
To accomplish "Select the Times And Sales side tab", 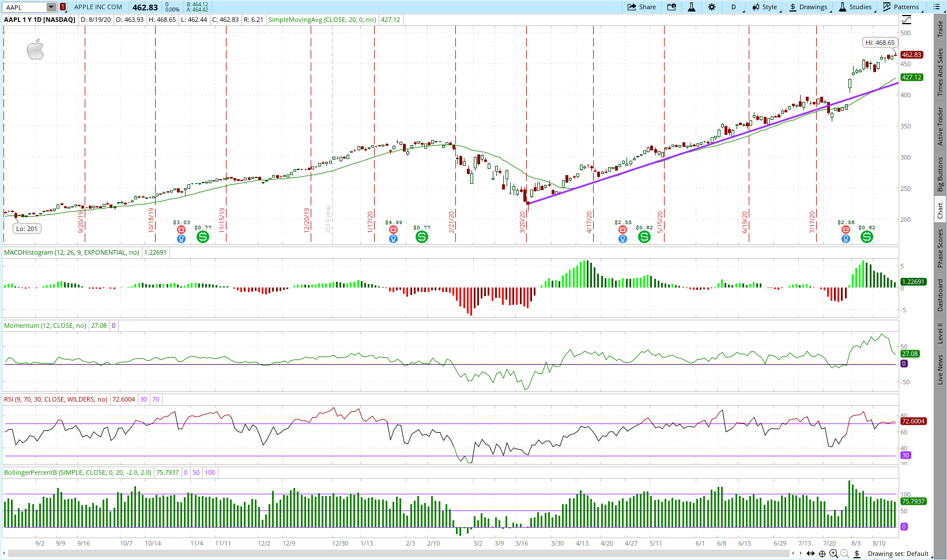I will (940, 71).
